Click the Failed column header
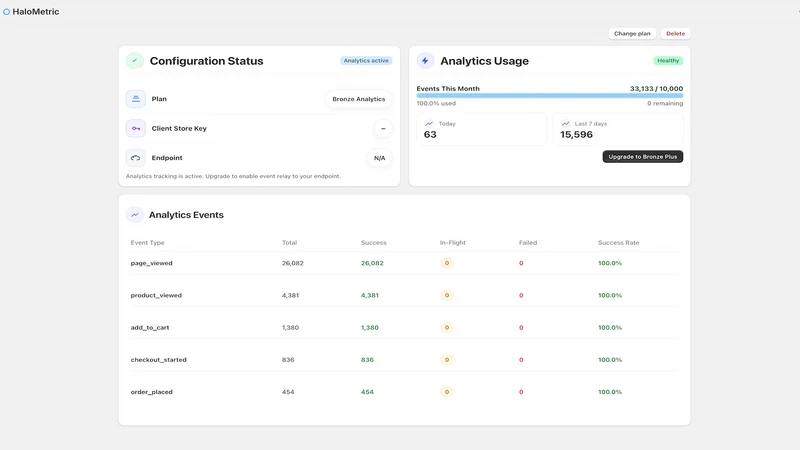Image resolution: width=800 pixels, height=450 pixels. pyautogui.click(x=528, y=243)
